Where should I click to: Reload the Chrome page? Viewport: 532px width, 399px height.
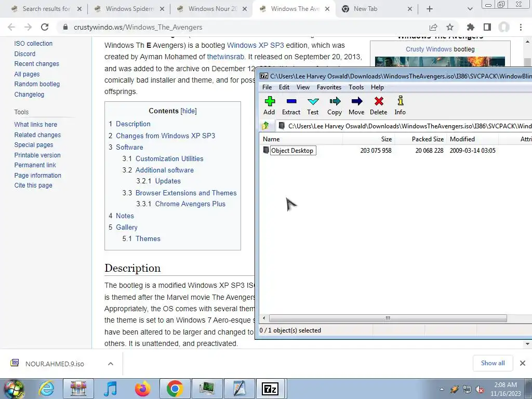[x=45, y=27]
